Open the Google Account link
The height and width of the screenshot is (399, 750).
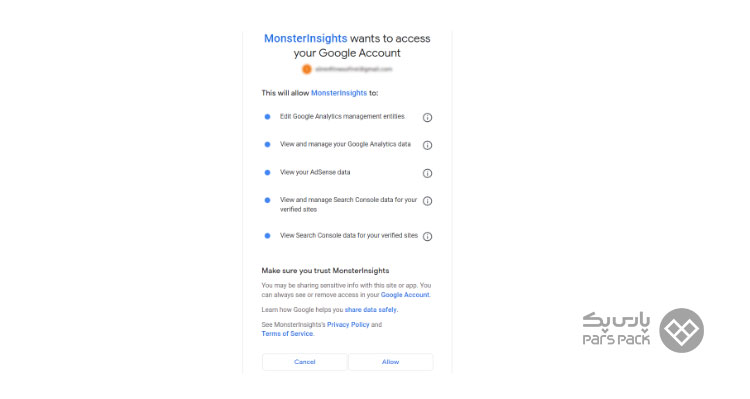coord(405,295)
